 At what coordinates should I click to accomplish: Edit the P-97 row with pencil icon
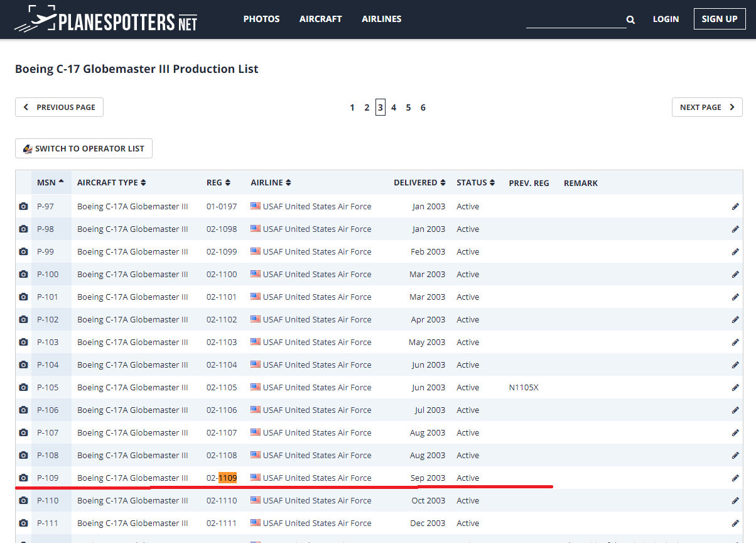(735, 206)
